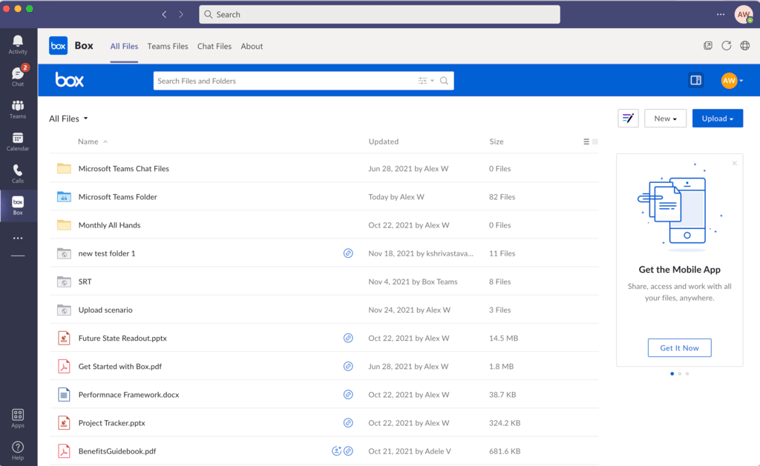The width and height of the screenshot is (760, 466).
Task: Click the reload tab icon
Action: coord(726,46)
